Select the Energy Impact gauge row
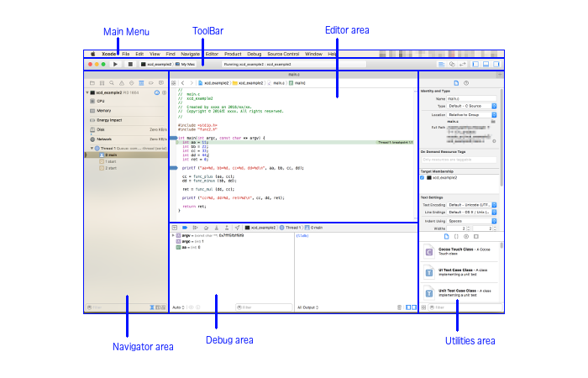588x378 pixels. pyautogui.click(x=126, y=120)
